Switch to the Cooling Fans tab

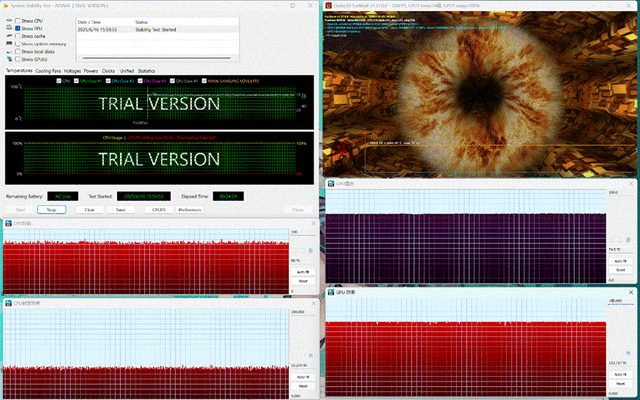48,71
